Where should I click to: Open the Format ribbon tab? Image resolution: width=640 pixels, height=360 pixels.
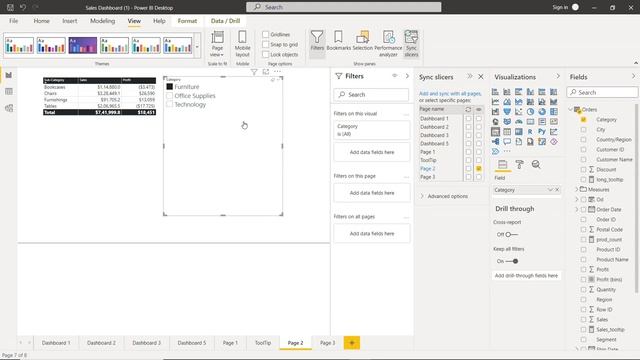click(187, 21)
